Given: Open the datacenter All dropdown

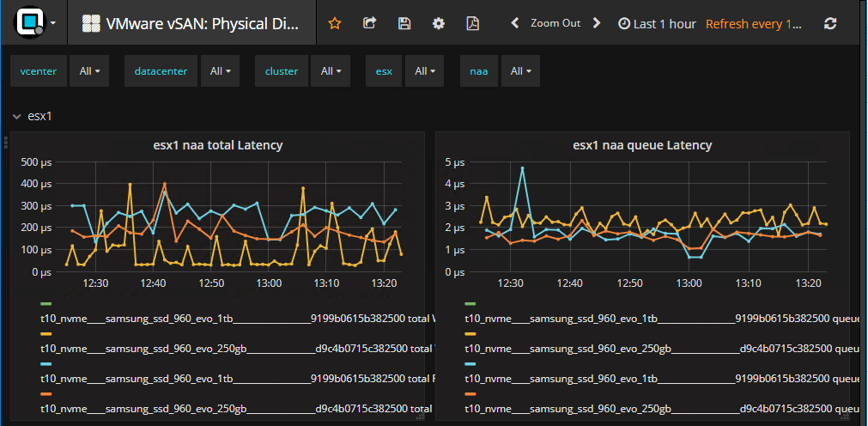Looking at the screenshot, I should coord(220,71).
